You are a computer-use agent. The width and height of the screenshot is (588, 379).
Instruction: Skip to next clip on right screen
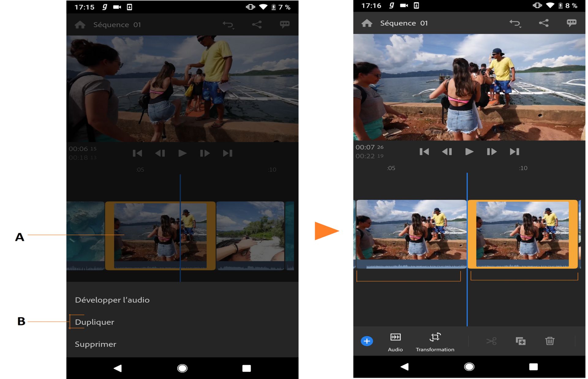pos(514,152)
